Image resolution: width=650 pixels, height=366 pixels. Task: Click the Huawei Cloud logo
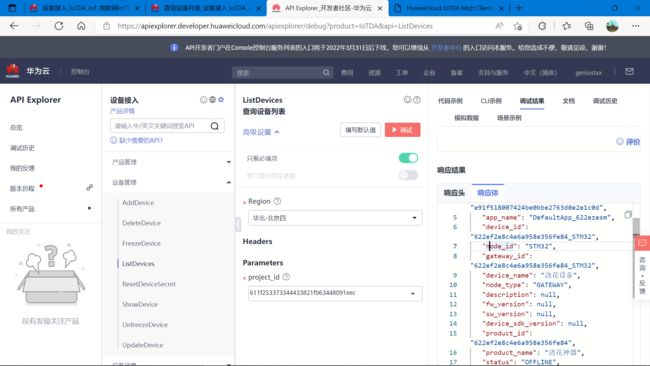(12, 71)
